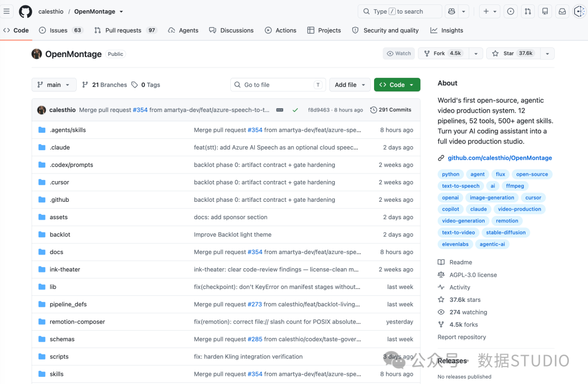Go to GitHub home via Octocat logo

(26, 11)
